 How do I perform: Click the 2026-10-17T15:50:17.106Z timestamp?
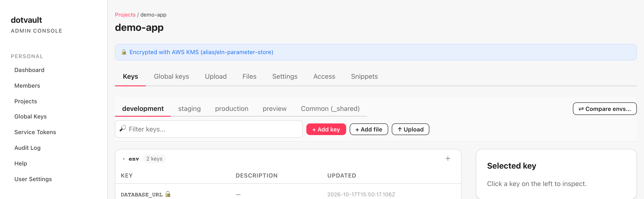361,195
